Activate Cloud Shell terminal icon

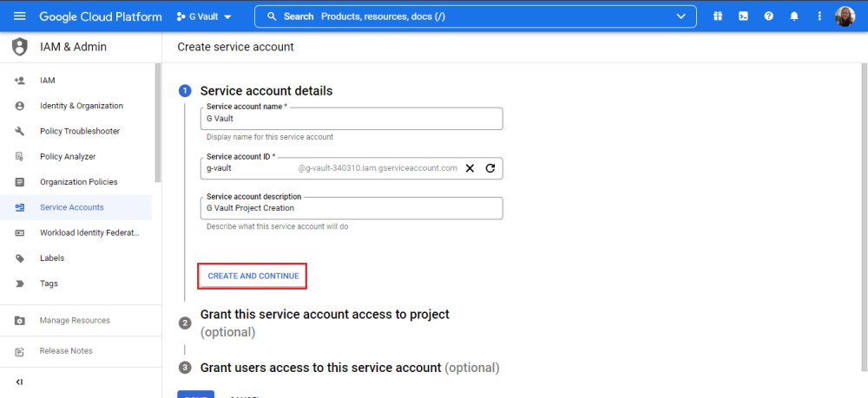point(743,16)
